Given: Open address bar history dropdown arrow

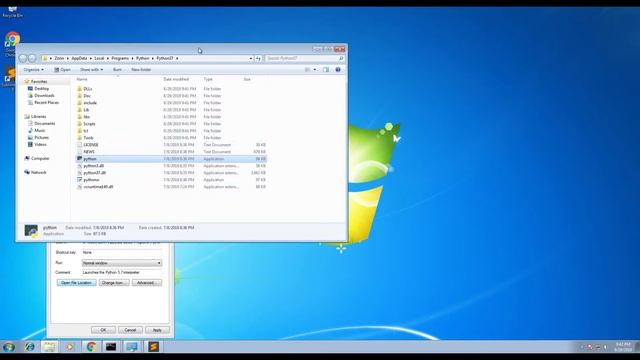Looking at the screenshot, I should point(251,58).
